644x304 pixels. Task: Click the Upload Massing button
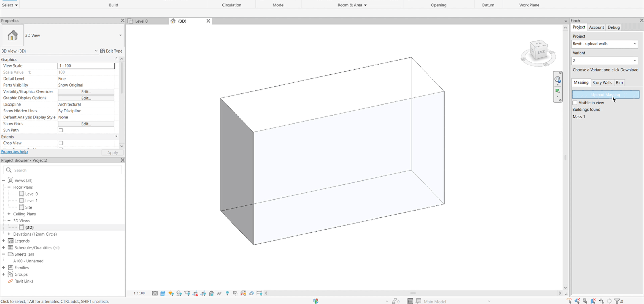(606, 95)
